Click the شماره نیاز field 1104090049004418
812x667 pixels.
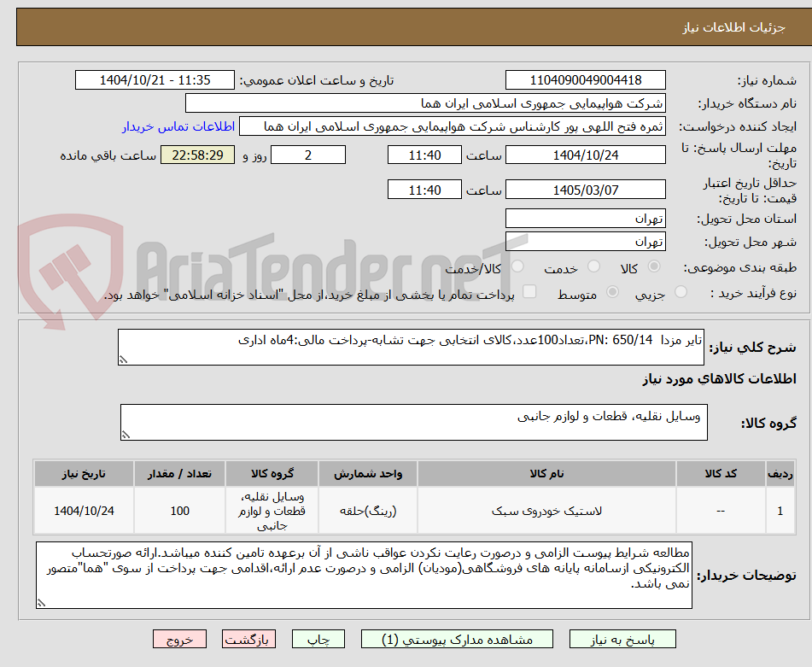tap(585, 80)
